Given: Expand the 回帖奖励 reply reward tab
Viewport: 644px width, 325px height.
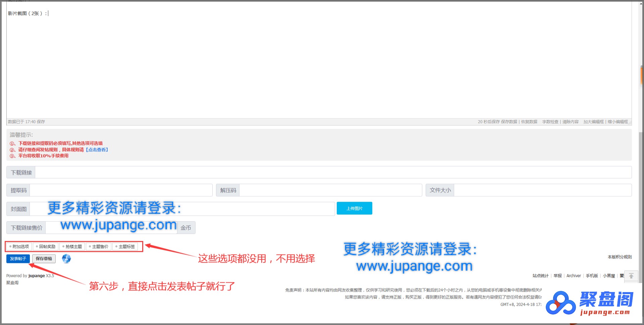Looking at the screenshot, I should pyautogui.click(x=46, y=246).
